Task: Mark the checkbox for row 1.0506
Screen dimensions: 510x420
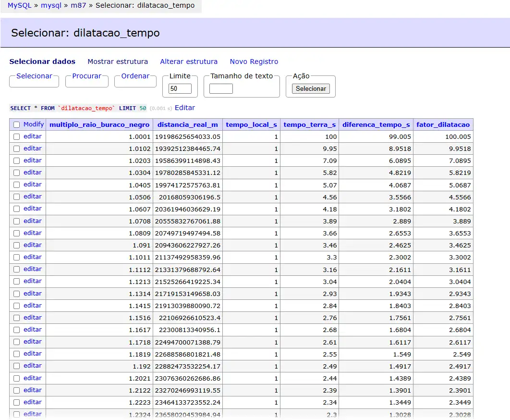Action: coord(17,197)
